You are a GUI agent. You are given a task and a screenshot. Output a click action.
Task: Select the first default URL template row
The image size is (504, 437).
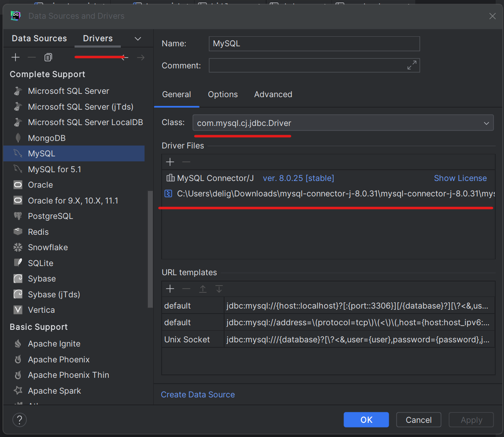328,306
